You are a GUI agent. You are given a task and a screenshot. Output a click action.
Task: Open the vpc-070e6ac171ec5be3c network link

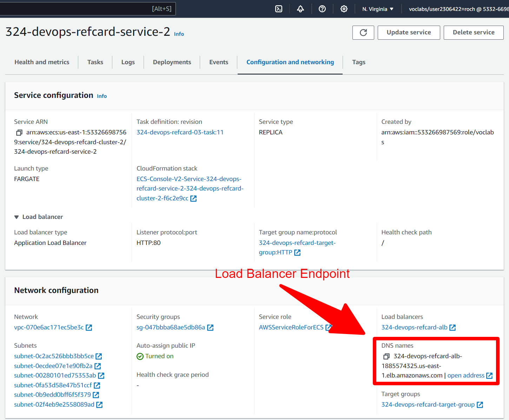49,327
